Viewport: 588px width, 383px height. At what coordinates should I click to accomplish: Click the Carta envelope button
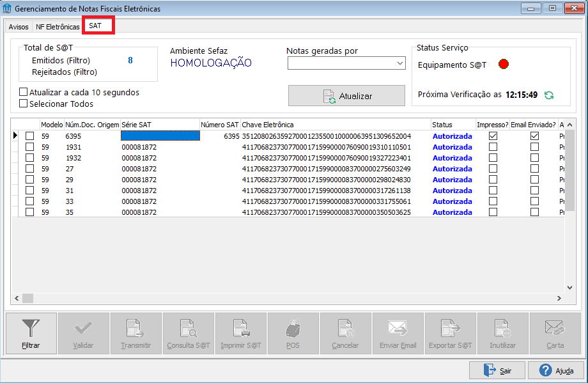coord(555,334)
